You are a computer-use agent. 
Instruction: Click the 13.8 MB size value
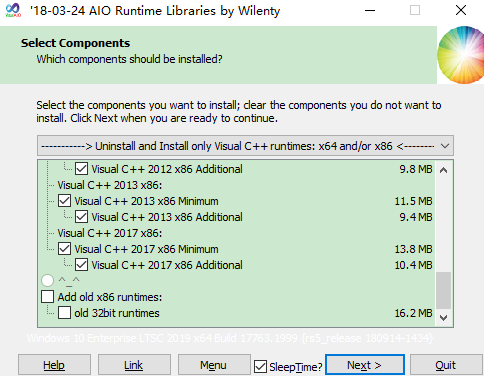413,249
